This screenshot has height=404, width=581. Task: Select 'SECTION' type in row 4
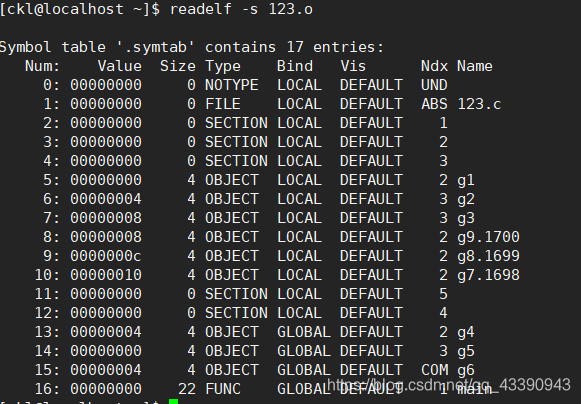[x=236, y=160]
